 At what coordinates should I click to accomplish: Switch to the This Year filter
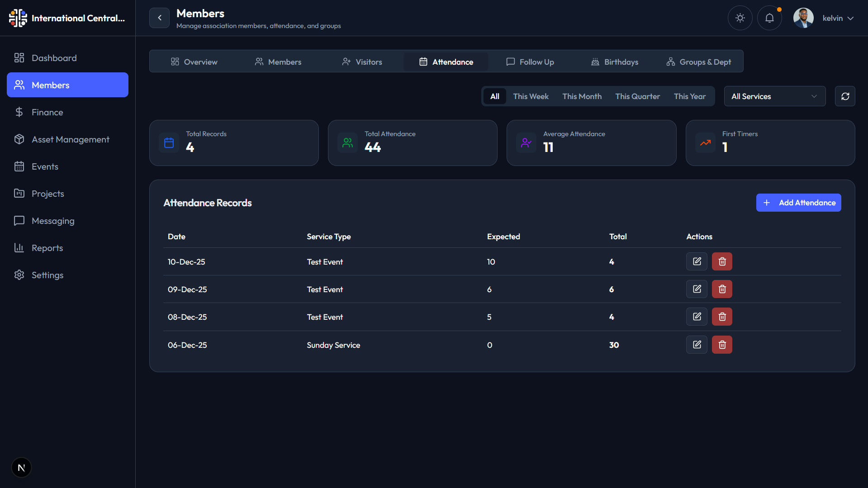[689, 96]
